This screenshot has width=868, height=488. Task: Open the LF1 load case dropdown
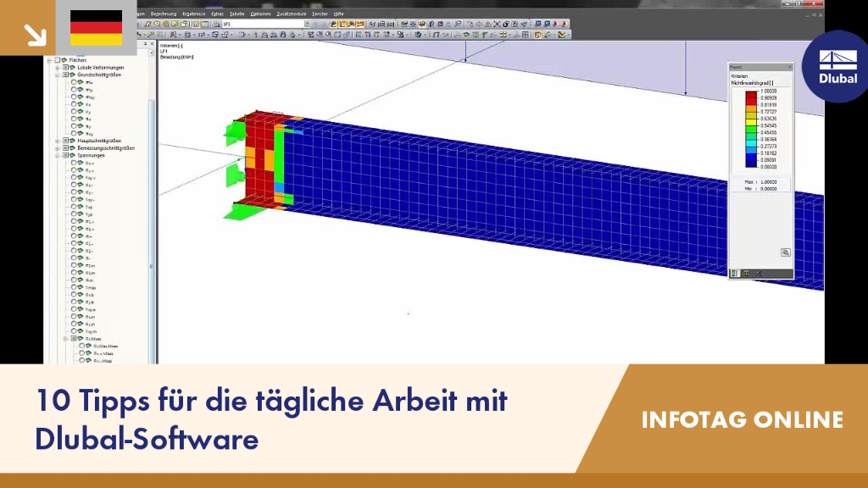pos(307,25)
